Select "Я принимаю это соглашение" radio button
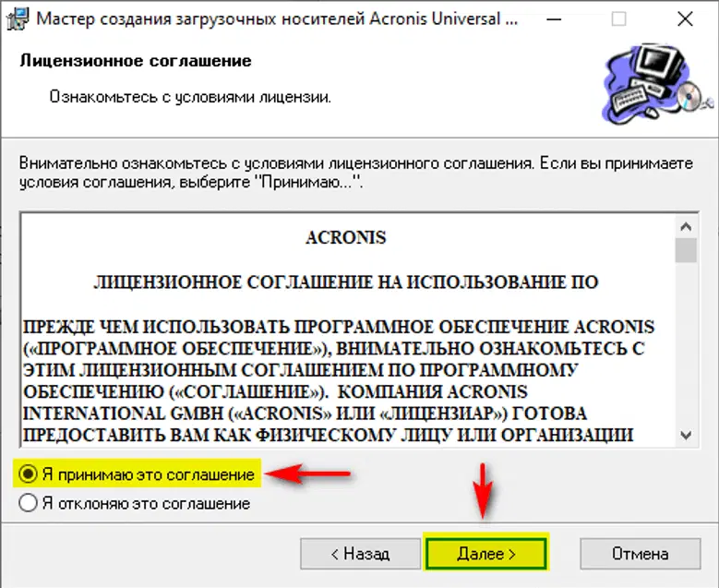The image size is (719, 588). point(28,474)
